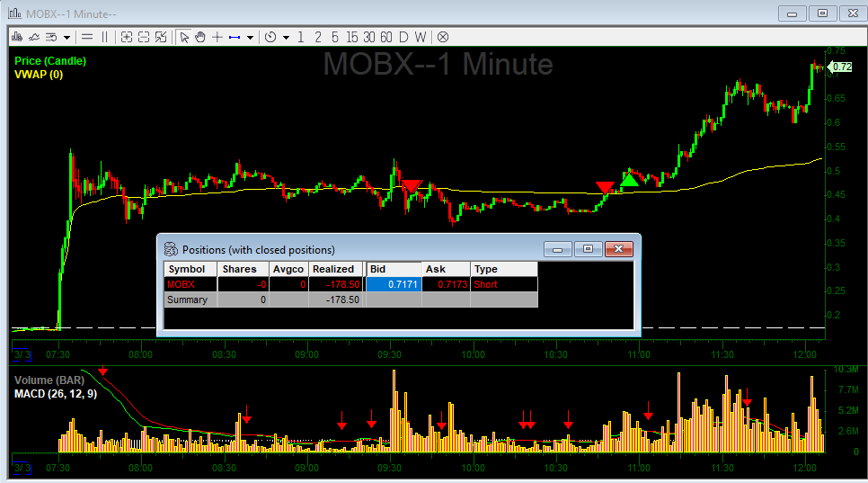Sort by the Avgco column header
868x483 pixels.
[x=288, y=269]
